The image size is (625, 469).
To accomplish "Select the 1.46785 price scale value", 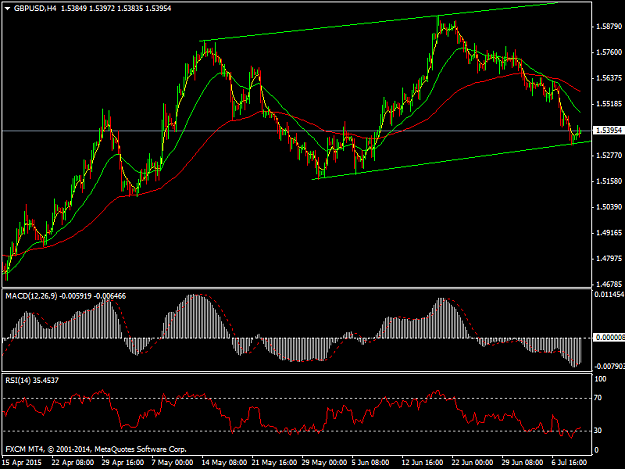I will point(609,284).
